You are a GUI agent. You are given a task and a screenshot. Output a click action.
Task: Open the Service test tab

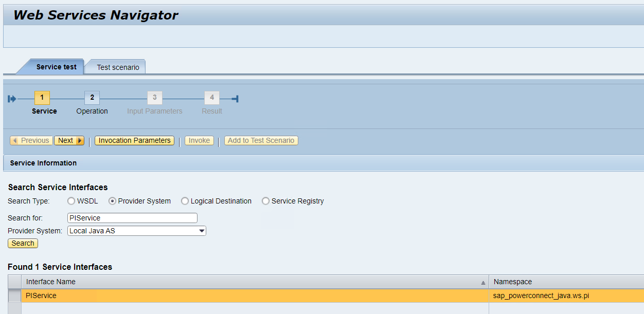pos(56,67)
